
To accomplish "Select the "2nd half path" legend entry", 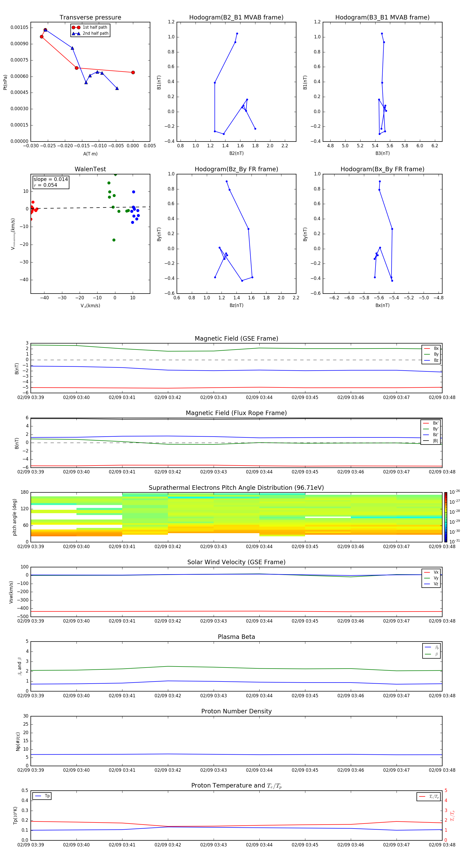I will (x=90, y=33).
